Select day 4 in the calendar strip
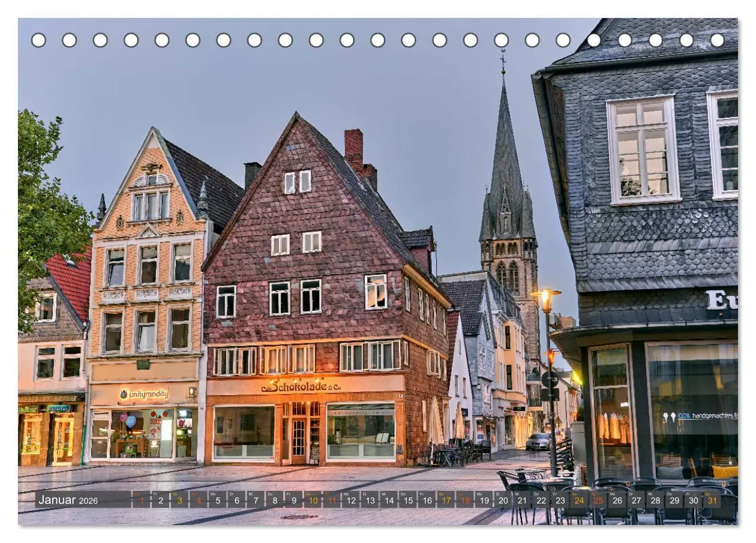Screen dimensions: 756x543 (x=199, y=500)
